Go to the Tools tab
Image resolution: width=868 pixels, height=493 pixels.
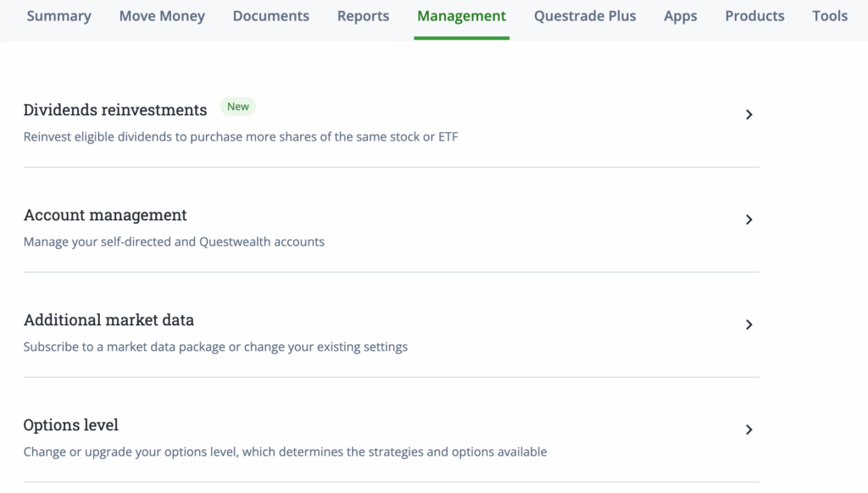[829, 16]
